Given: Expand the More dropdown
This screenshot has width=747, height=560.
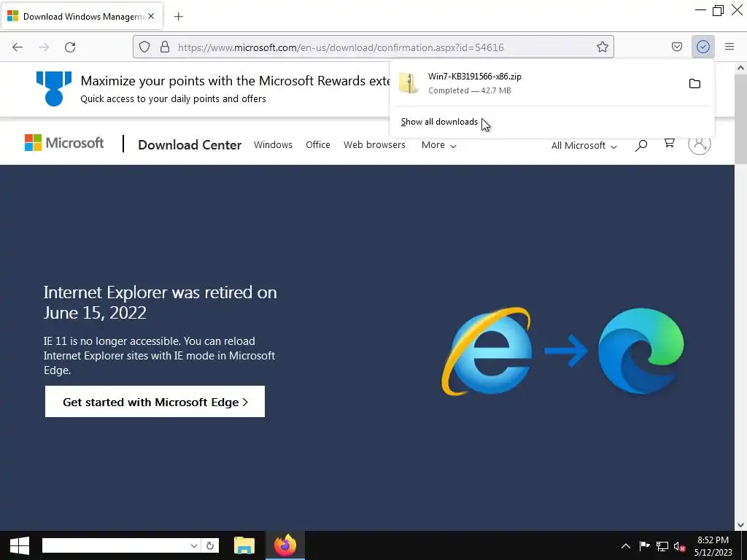Looking at the screenshot, I should [x=438, y=145].
